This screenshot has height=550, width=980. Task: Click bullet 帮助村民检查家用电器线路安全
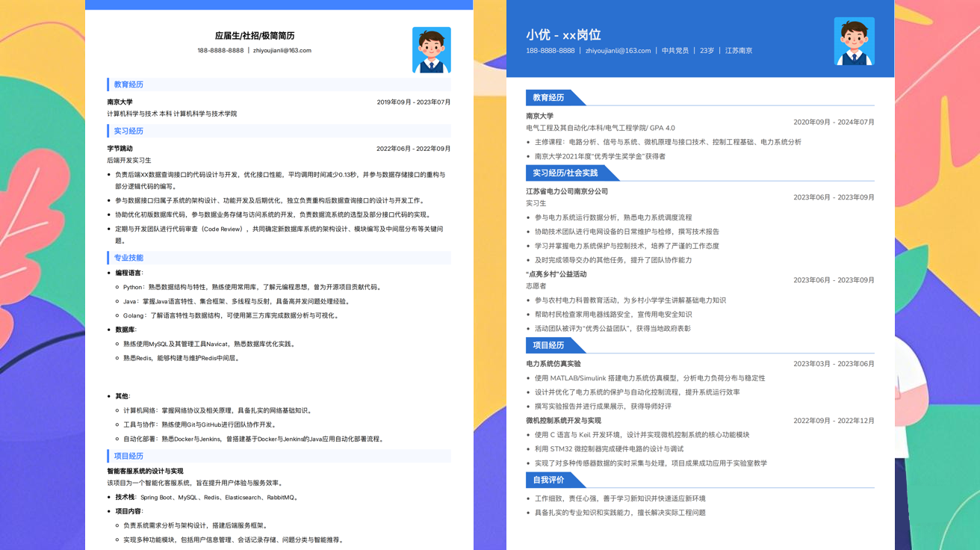[x=613, y=315]
